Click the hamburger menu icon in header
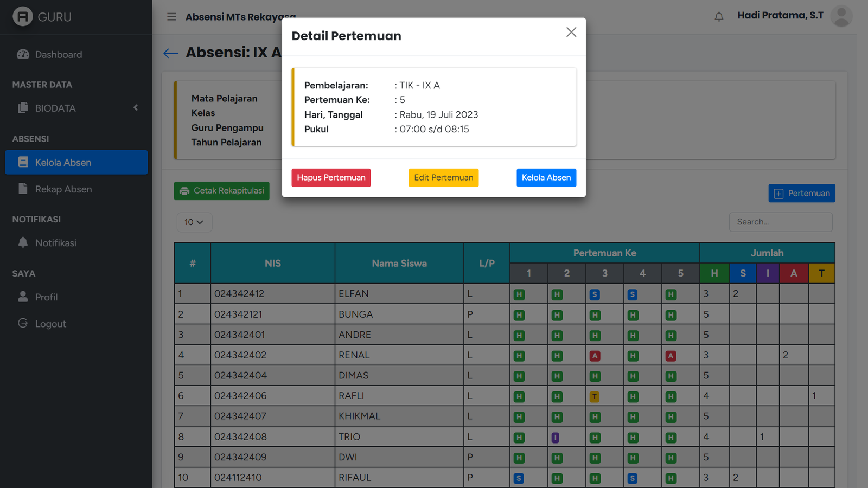 click(x=171, y=17)
